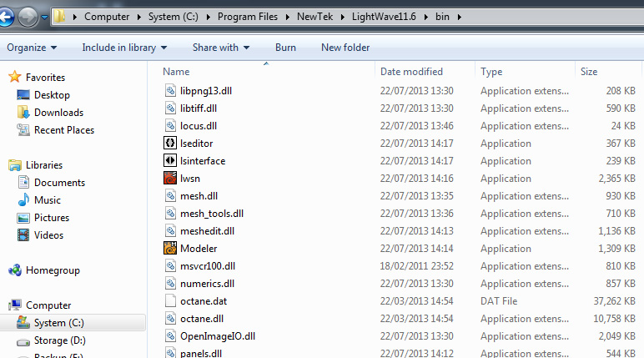Click the Music library icon
The height and width of the screenshot is (358, 644).
tap(23, 199)
